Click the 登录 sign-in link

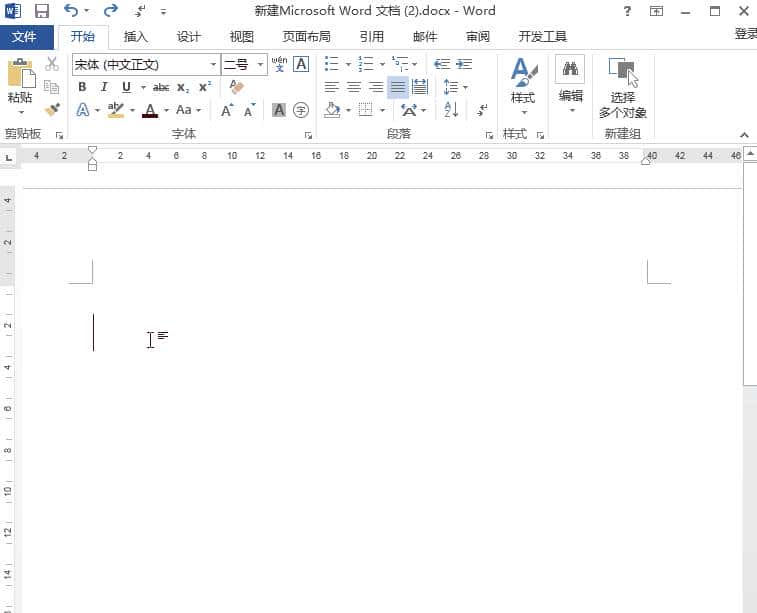point(745,34)
